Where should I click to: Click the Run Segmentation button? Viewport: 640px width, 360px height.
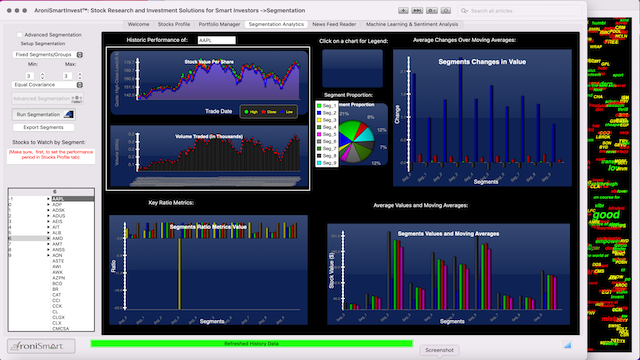coord(44,115)
